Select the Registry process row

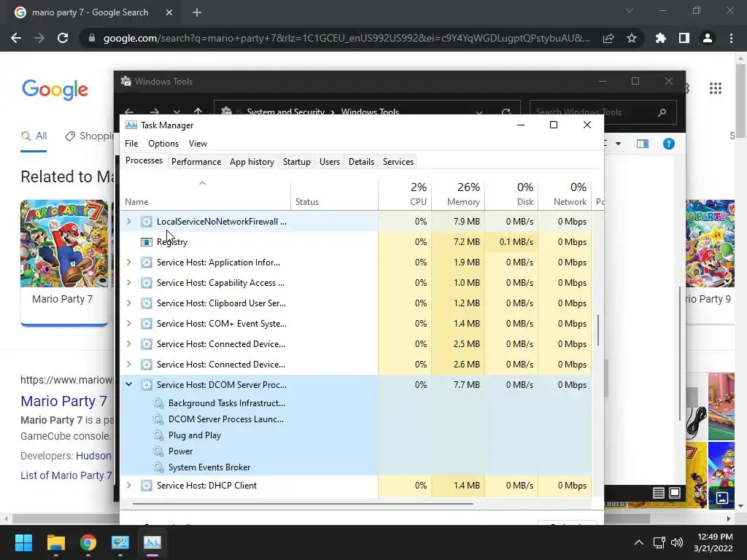pos(355,242)
